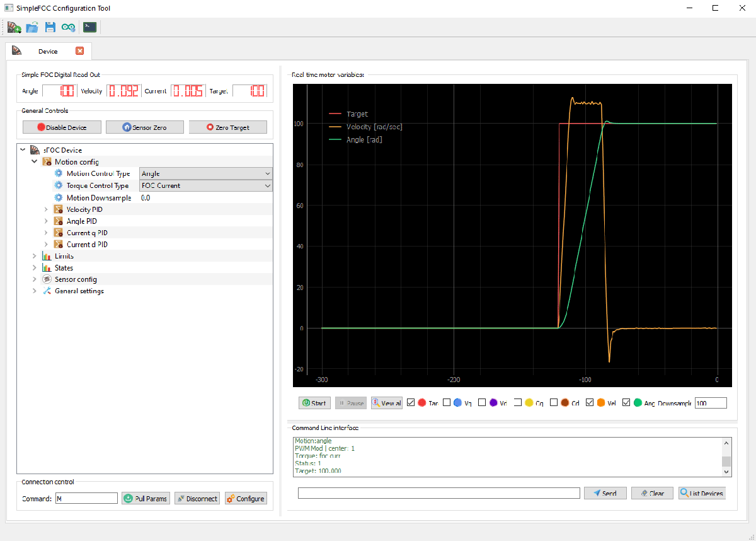The width and height of the screenshot is (756, 541).
Task: Open the serial terminal icon
Action: coord(89,27)
